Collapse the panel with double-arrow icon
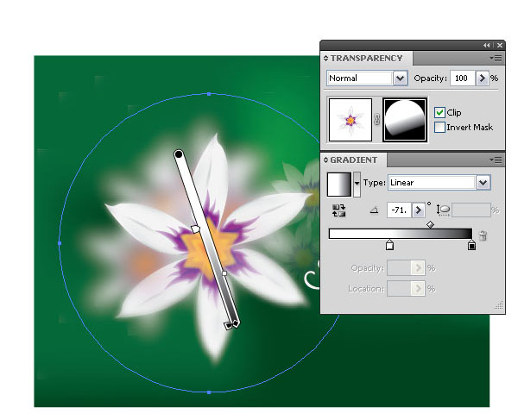518x420 pixels. 486,45
